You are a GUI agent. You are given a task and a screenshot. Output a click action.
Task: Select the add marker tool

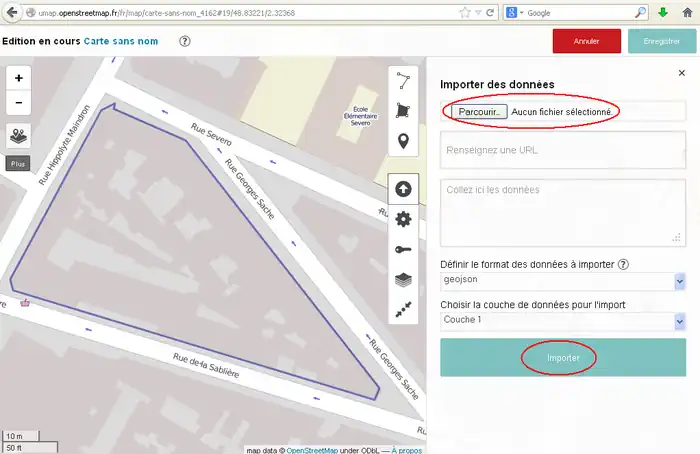403,141
